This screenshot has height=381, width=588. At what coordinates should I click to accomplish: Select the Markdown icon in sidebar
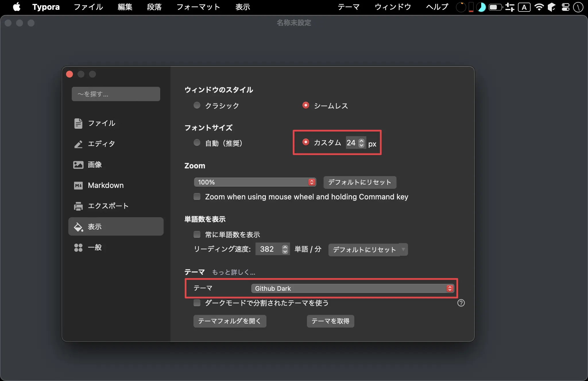coord(78,185)
